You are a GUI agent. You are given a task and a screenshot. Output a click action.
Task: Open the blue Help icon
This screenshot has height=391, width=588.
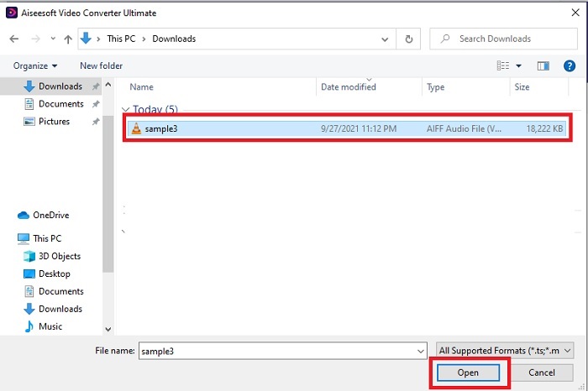(x=570, y=66)
